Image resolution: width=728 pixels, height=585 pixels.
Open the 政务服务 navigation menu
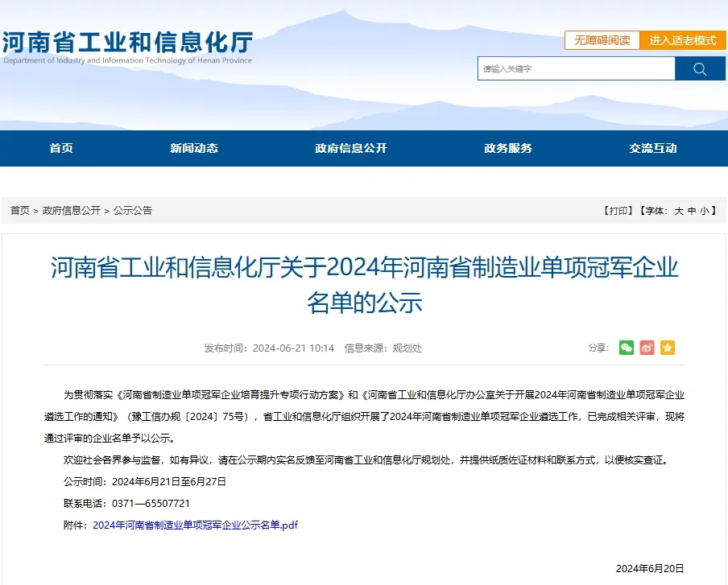[x=508, y=148]
